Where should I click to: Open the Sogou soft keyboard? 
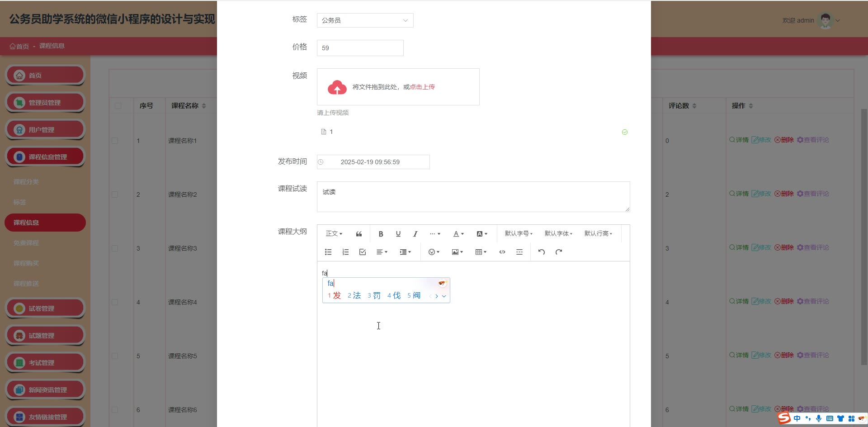[830, 418]
